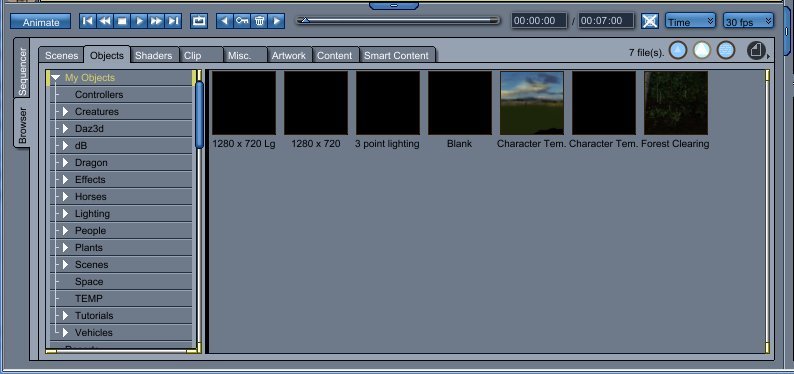Viewport: 794px width, 374px height.
Task: Select the Character Tem. sky thumbnail
Action: (532, 103)
